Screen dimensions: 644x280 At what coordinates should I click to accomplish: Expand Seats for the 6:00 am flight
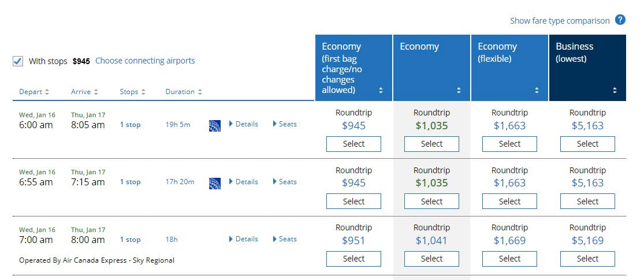click(x=285, y=124)
